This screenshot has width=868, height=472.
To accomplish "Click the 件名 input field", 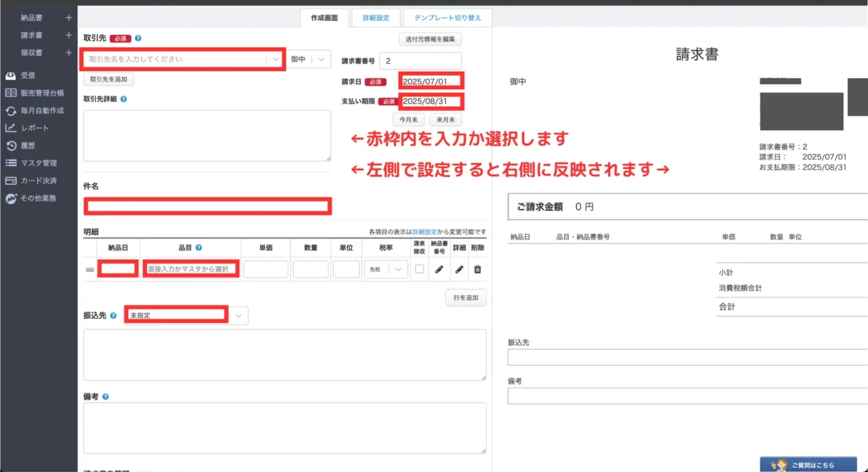I will coord(208,206).
